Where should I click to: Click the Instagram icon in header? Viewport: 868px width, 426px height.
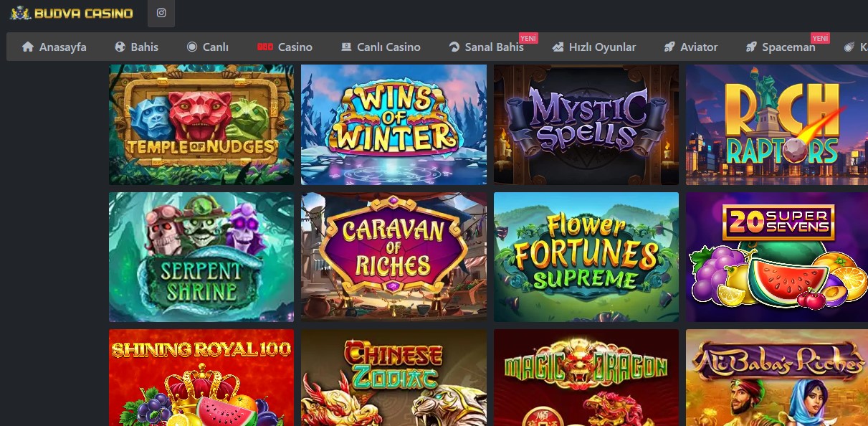161,13
